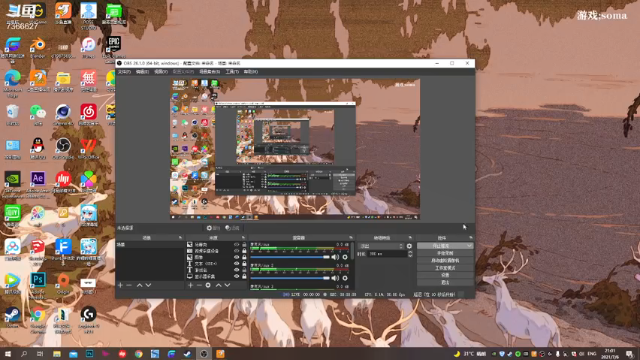Open 设置 from the controls dock
The width and height of the screenshot is (640, 360).
click(x=445, y=275)
